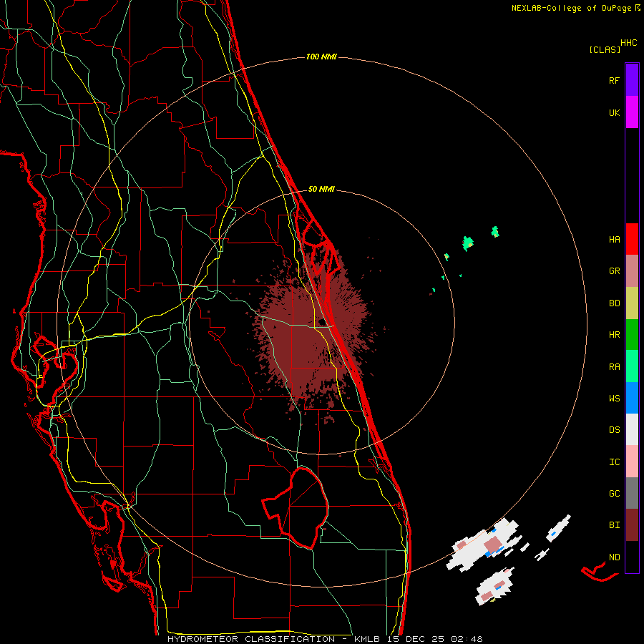This screenshot has width=644, height=644.
Task: Click the [CLAS] unit label
Action: (x=605, y=49)
